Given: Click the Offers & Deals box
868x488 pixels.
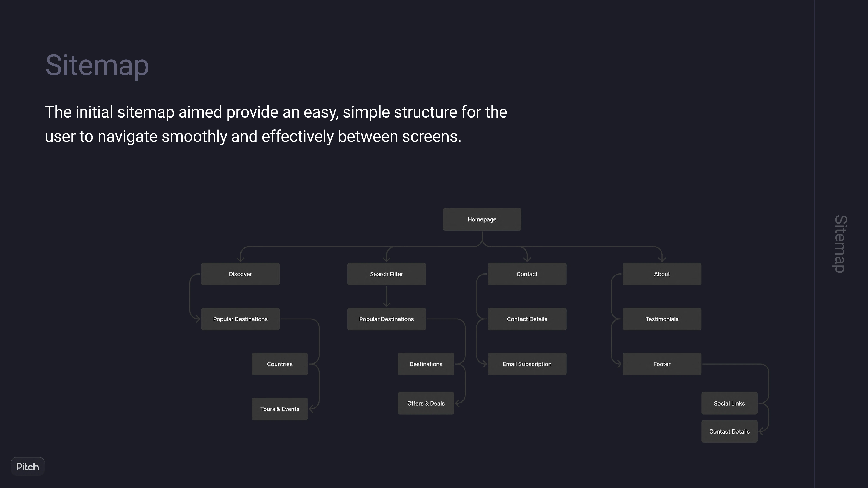Looking at the screenshot, I should point(426,403).
